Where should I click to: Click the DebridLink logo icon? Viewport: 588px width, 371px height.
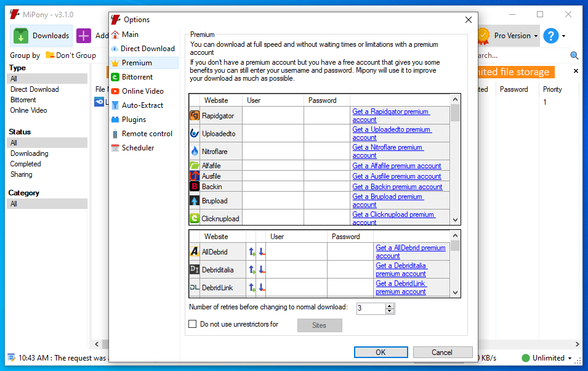tap(194, 287)
